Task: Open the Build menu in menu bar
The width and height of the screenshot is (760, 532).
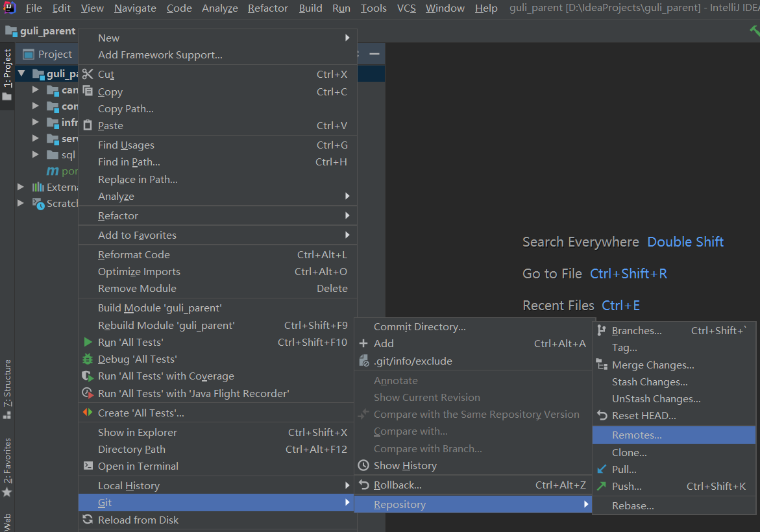Action: (x=311, y=8)
